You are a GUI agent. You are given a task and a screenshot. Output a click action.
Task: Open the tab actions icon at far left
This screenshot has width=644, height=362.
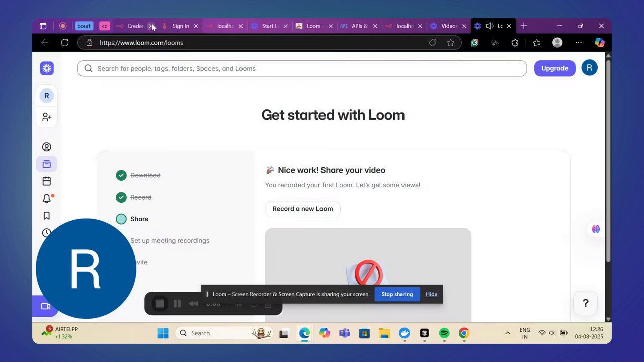[x=43, y=26]
